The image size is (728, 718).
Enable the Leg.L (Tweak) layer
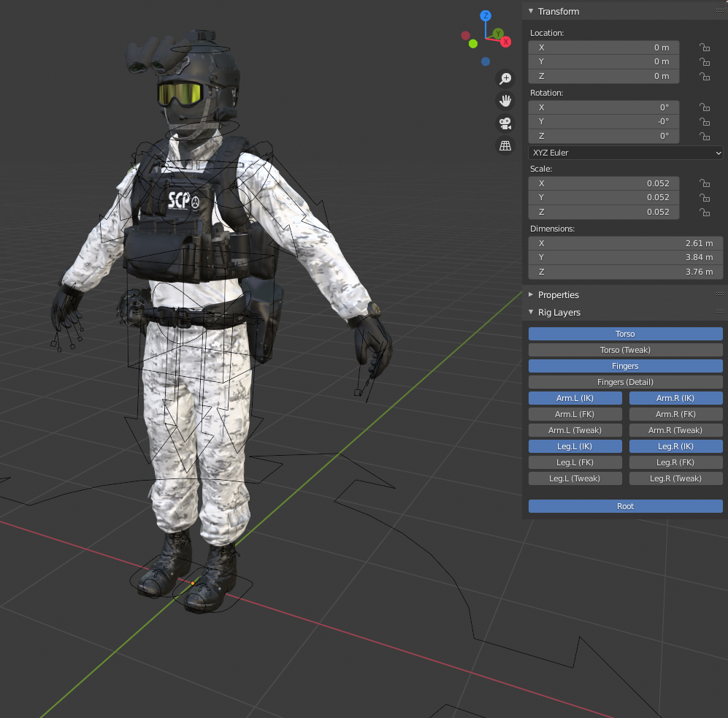click(x=575, y=478)
